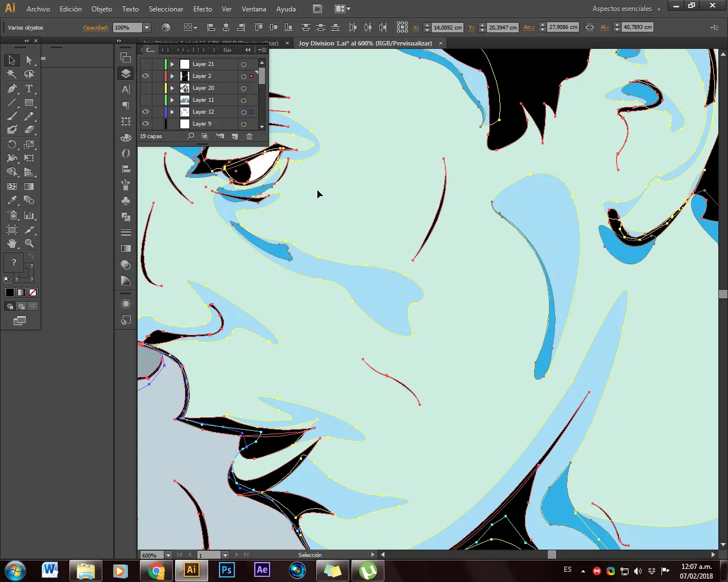Open the Ventana menu
728x582 pixels.
pyautogui.click(x=254, y=9)
